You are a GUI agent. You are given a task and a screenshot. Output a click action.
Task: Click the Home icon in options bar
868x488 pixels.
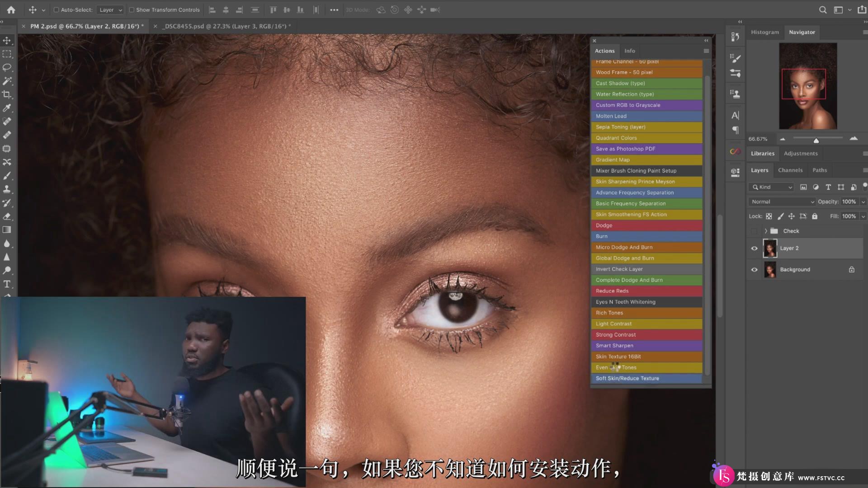[x=11, y=9]
